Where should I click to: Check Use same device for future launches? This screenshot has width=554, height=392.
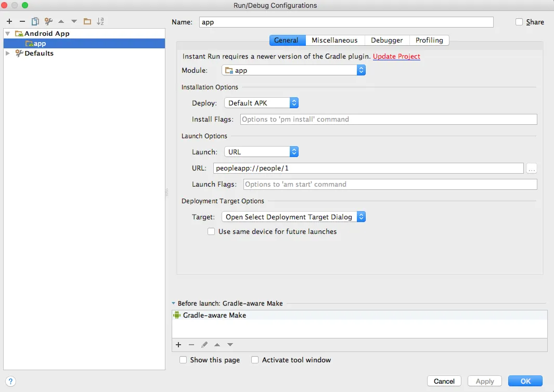[211, 232]
